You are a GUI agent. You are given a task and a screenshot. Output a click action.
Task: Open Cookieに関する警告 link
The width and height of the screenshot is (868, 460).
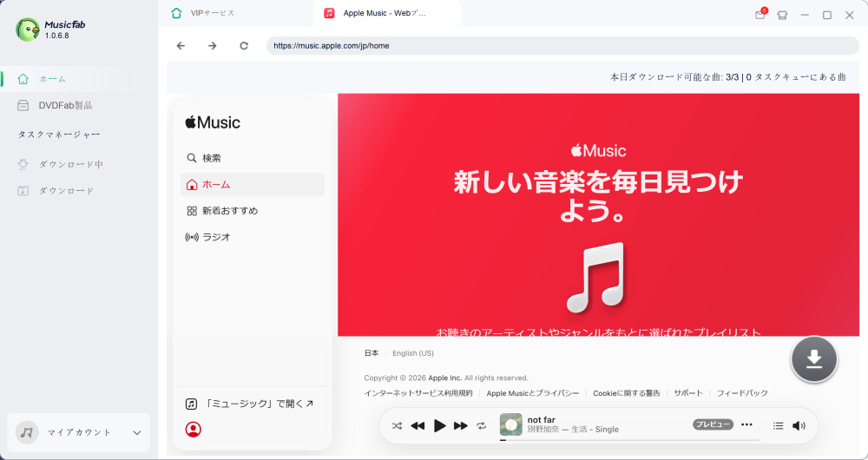[x=627, y=393]
